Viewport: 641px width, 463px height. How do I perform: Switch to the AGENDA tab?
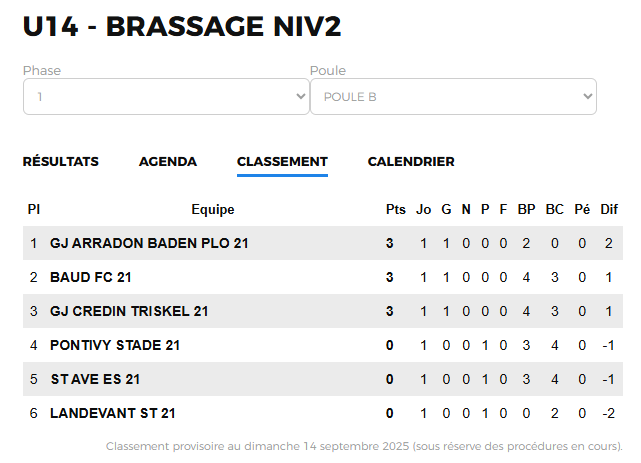coord(168,162)
